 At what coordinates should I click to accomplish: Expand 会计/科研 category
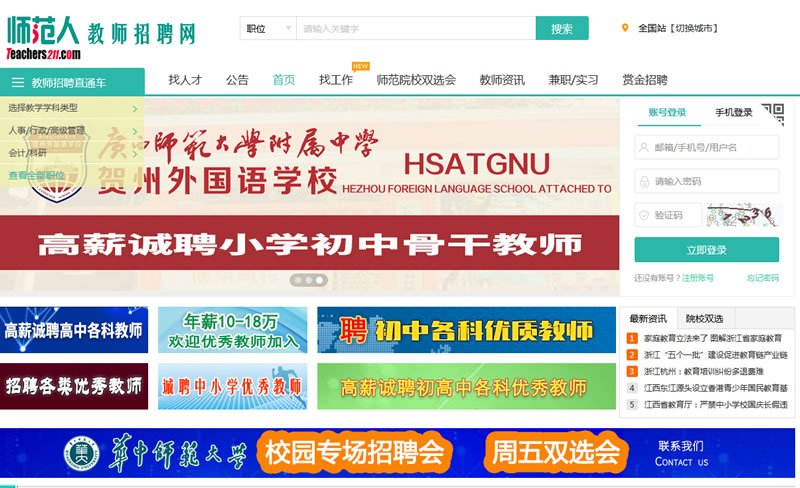[72, 153]
